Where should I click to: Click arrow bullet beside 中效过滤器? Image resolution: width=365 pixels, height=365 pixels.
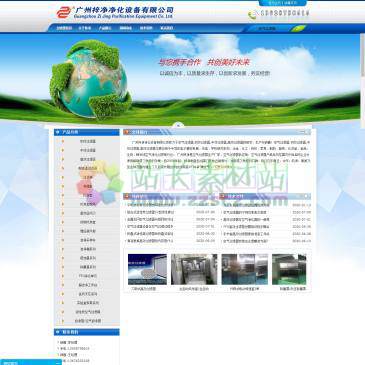pos(63,150)
